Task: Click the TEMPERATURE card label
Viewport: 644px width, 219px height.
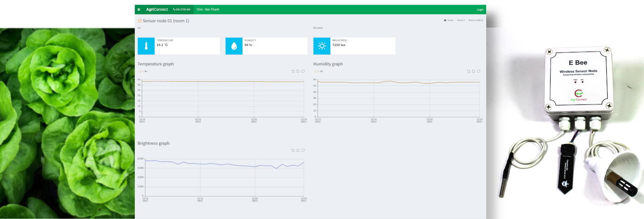Action: pyautogui.click(x=165, y=40)
